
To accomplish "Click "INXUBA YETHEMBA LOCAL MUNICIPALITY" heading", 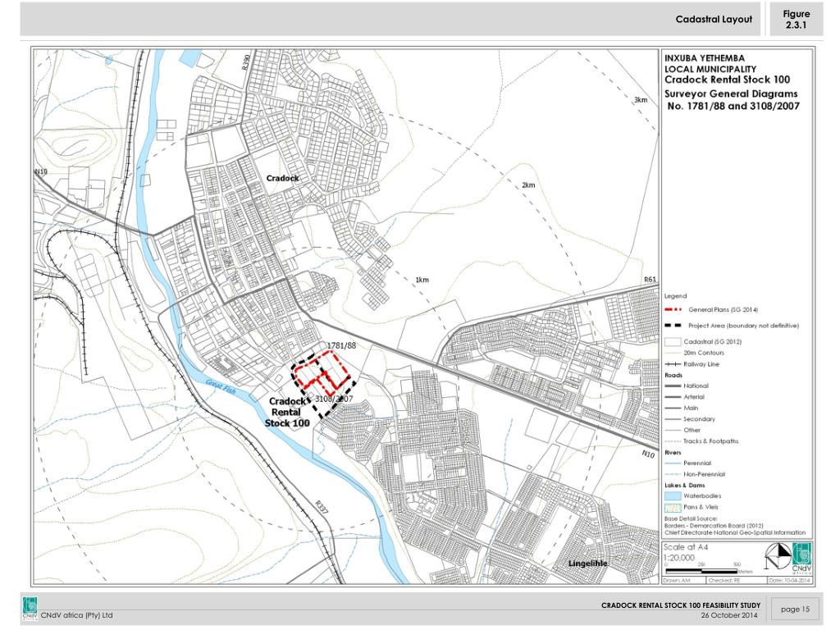I will 710,63.
